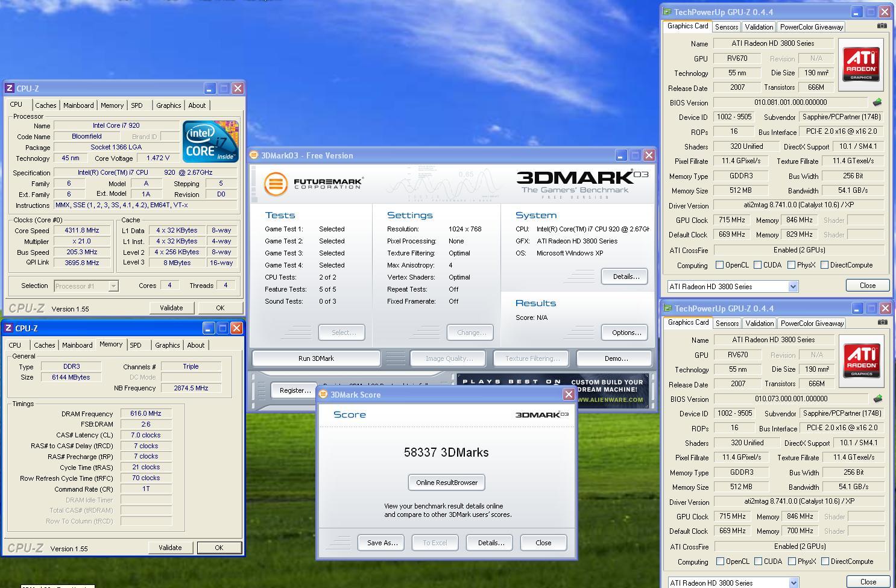Open GPU selection dropdown in top GPU-Z

793,286
